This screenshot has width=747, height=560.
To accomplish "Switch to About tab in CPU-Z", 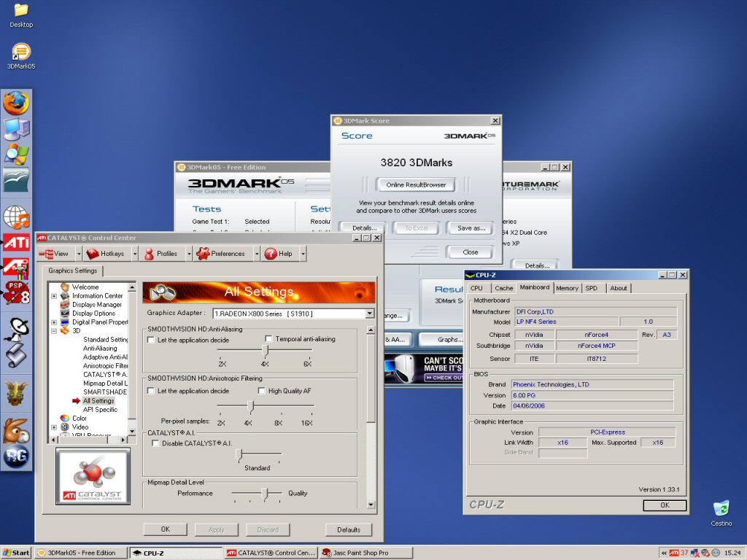I will pos(619,288).
